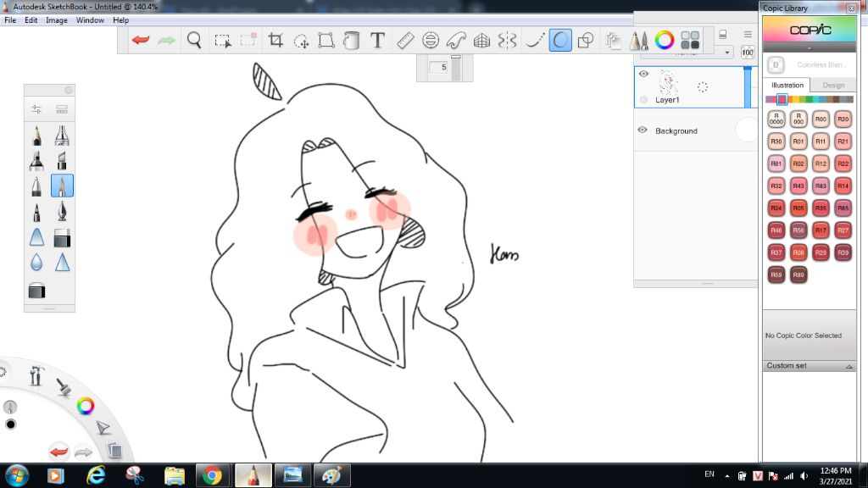Open Brush Properties sliders icon
The image size is (868, 488).
point(36,109)
